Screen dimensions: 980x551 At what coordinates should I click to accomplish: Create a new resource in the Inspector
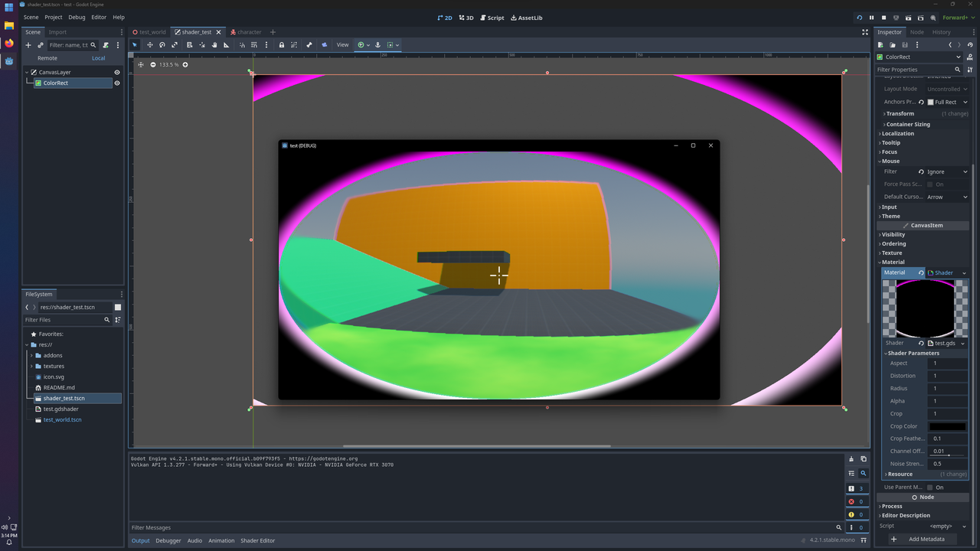tap(880, 45)
